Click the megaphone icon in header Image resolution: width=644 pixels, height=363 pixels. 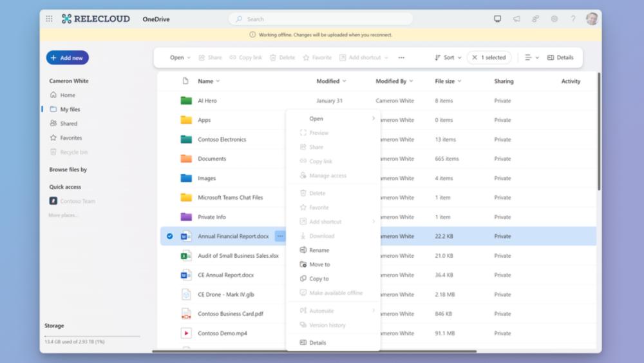[516, 19]
